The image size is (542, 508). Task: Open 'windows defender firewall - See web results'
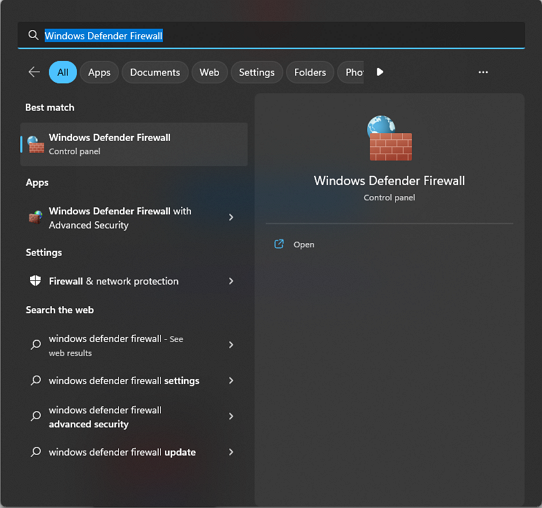pyautogui.click(x=134, y=345)
